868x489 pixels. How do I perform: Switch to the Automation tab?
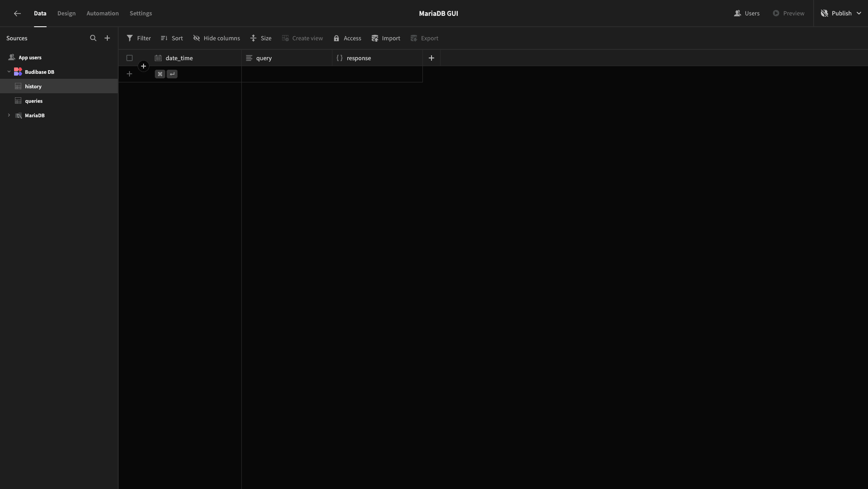[x=103, y=13]
